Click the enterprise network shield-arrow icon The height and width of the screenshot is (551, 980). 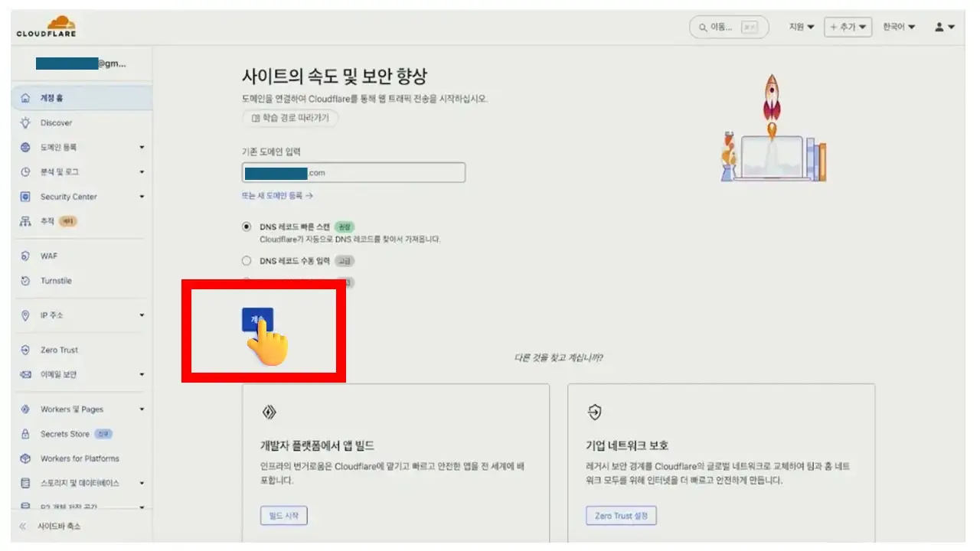click(594, 412)
